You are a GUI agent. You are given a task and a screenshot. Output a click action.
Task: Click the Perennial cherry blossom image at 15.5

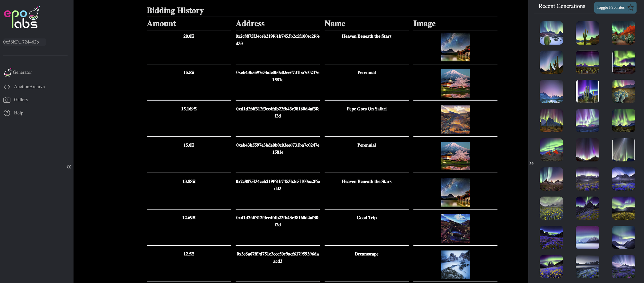tap(455, 83)
